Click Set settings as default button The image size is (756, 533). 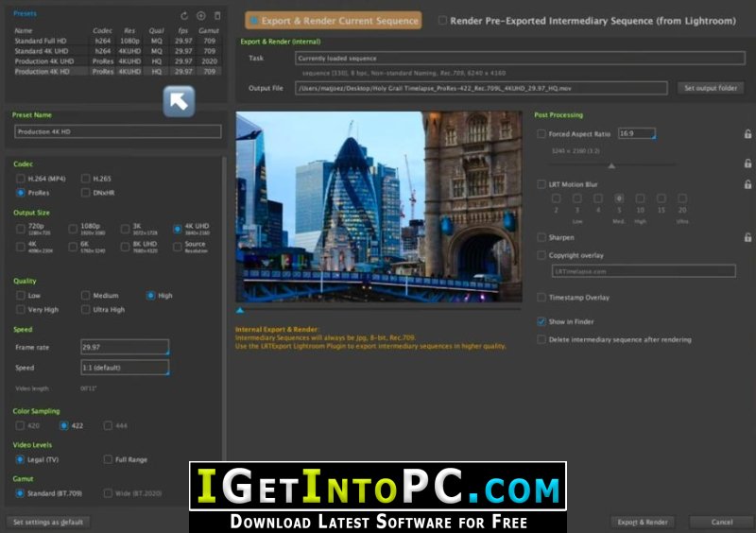click(x=47, y=522)
